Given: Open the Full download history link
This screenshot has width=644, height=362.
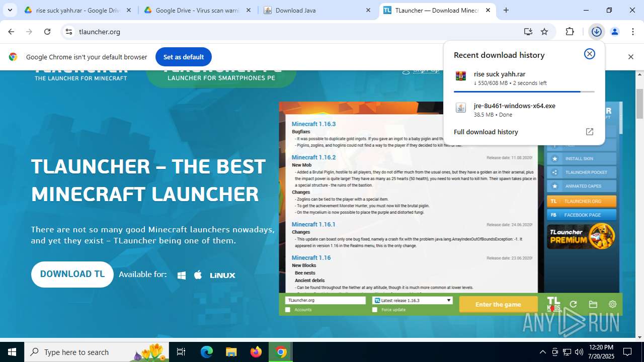Looking at the screenshot, I should 486,132.
